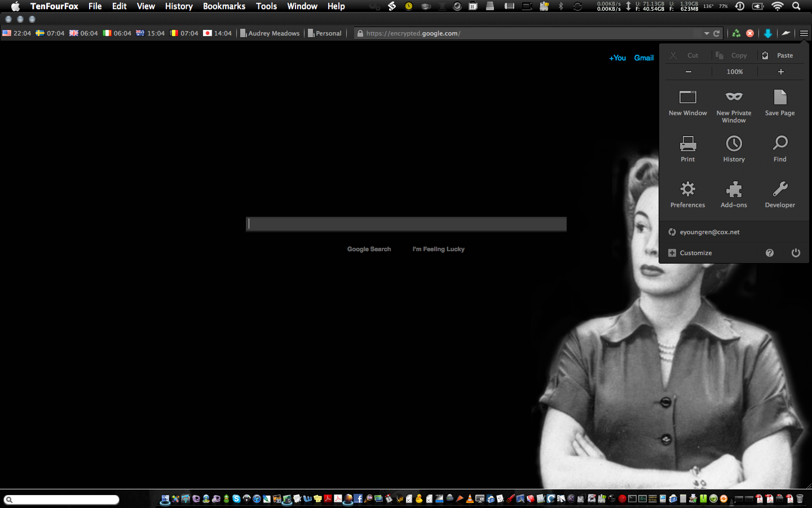Click the Bluetooth menu bar icon

point(561,6)
